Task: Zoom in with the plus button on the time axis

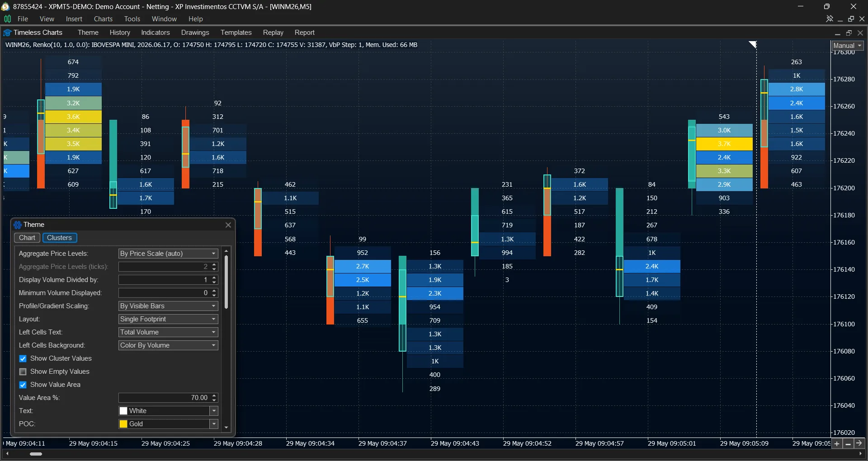Action: click(837, 444)
